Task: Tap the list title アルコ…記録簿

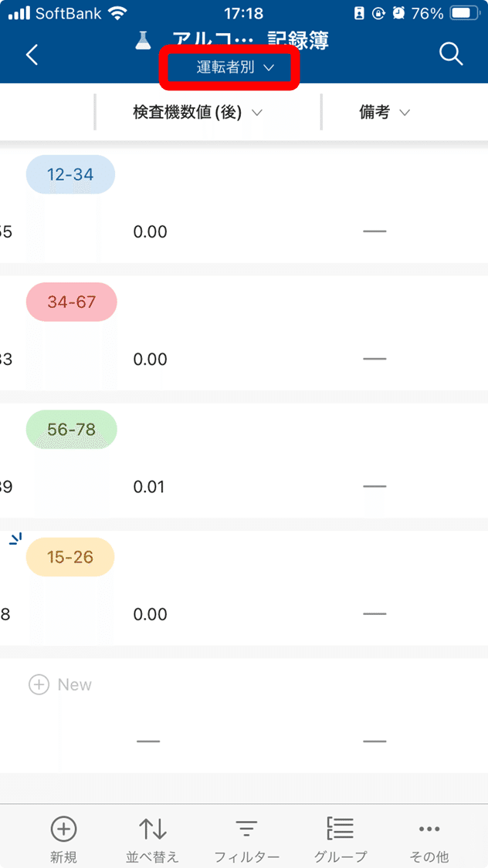Action: click(251, 41)
